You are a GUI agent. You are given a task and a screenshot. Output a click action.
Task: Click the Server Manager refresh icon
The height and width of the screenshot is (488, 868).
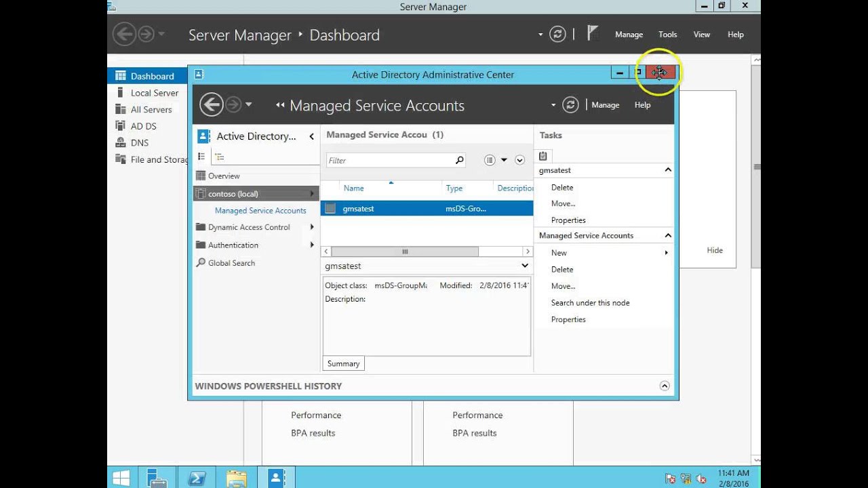[557, 35]
